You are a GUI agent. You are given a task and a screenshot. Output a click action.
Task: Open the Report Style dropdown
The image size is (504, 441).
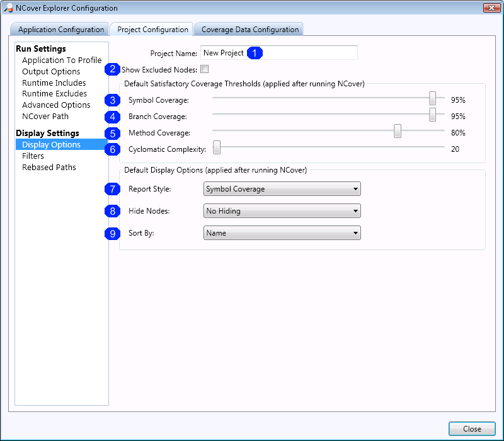pos(282,188)
